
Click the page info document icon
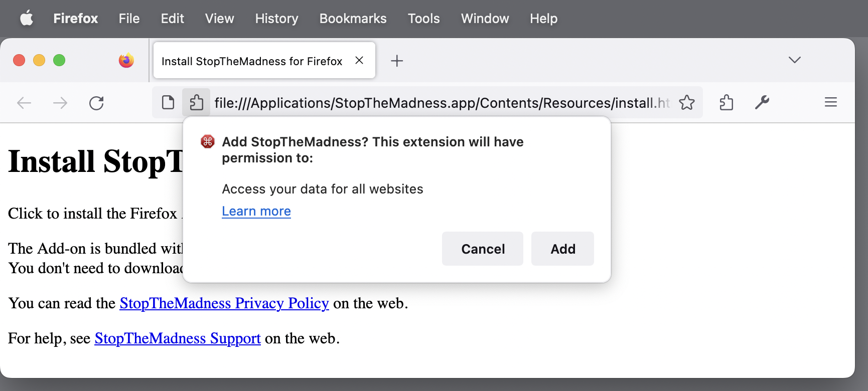tap(168, 103)
